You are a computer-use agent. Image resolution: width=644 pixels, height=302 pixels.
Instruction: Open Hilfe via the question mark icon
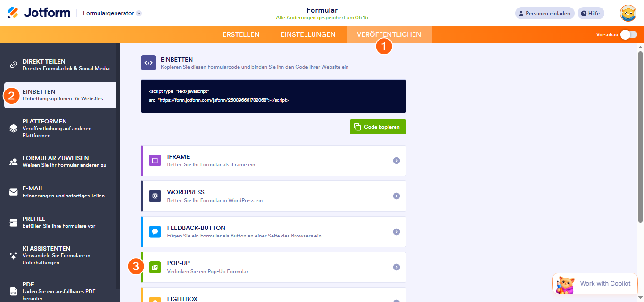tap(584, 13)
